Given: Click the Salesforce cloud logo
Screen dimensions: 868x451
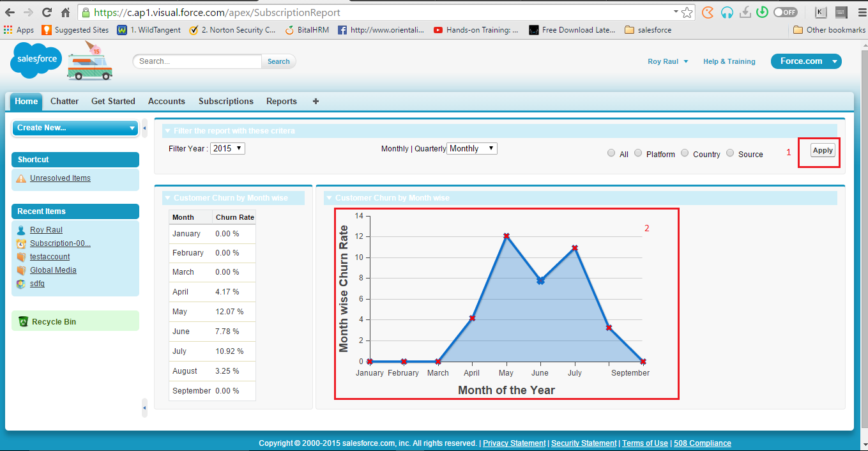Looking at the screenshot, I should [x=36, y=61].
